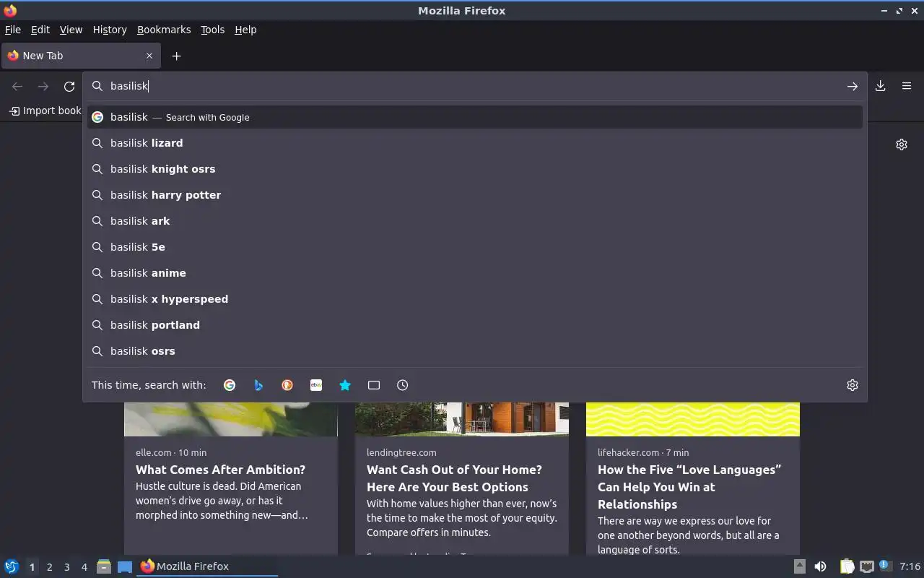
Task: Select the New Tab tab
Action: tap(81, 56)
